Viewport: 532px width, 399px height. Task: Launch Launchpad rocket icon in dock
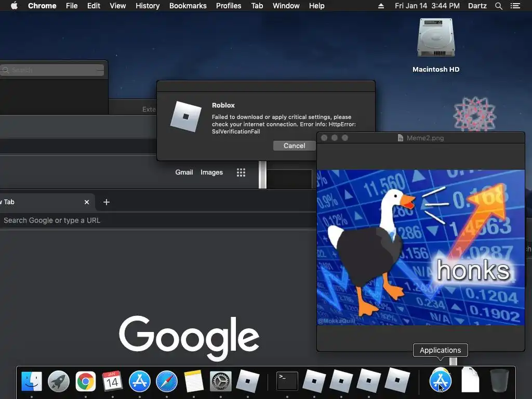point(59,381)
